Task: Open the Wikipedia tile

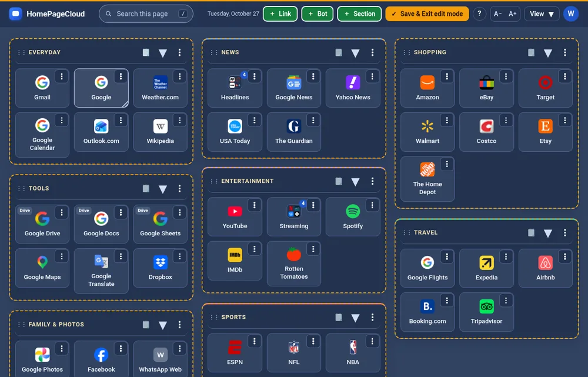Action: [160, 132]
